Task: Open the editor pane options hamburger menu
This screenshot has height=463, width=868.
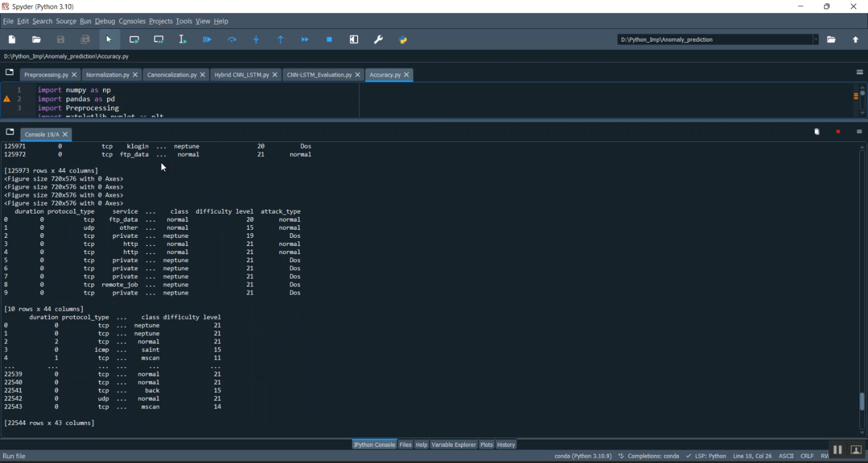Action: 859,72
